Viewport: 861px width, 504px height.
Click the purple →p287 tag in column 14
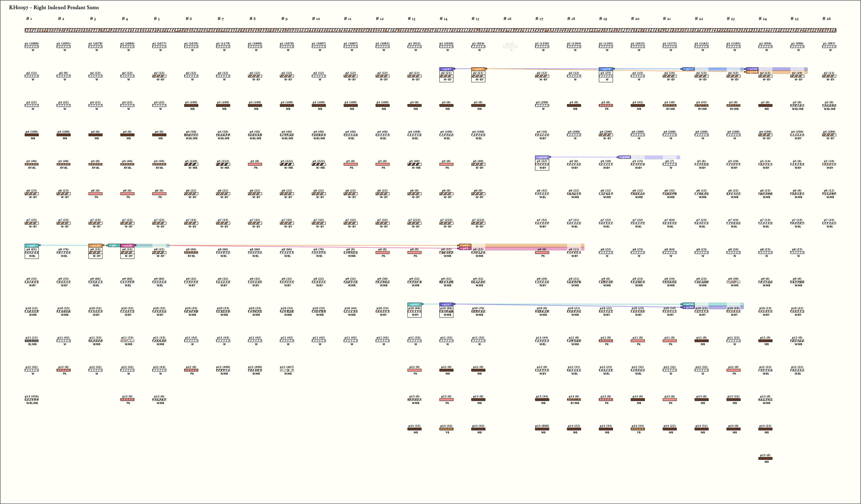pos(446,69)
